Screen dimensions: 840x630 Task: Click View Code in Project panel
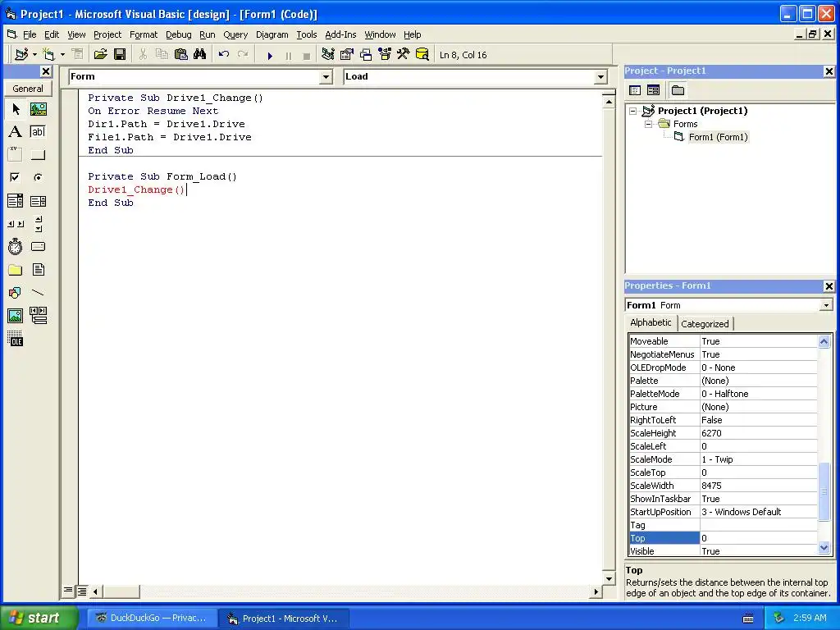635,90
